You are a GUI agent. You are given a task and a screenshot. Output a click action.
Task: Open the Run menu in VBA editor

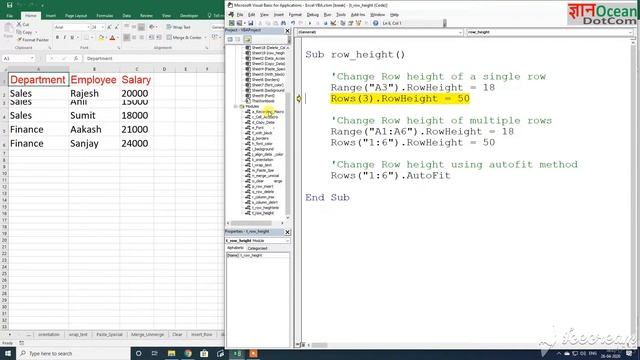pyautogui.click(x=327, y=15)
